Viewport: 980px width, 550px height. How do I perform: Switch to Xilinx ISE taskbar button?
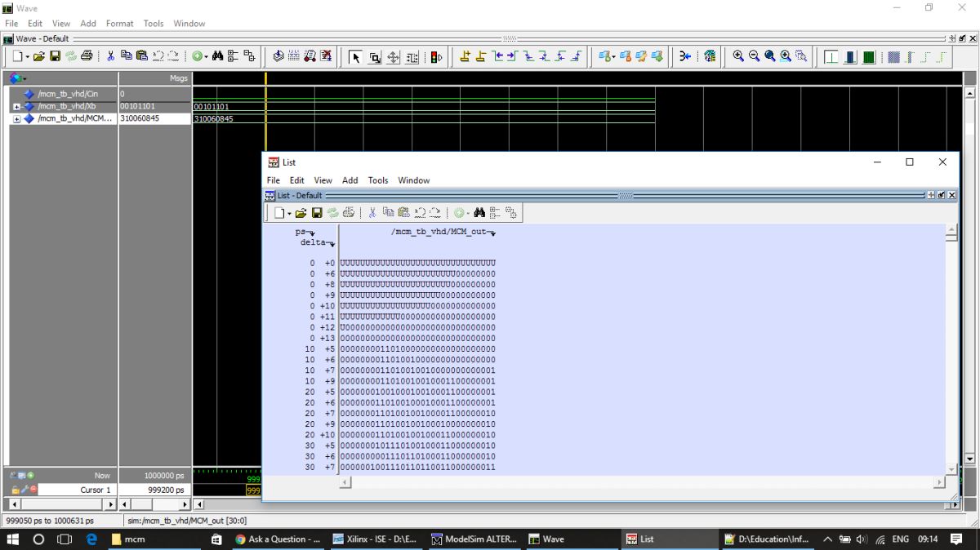point(376,539)
